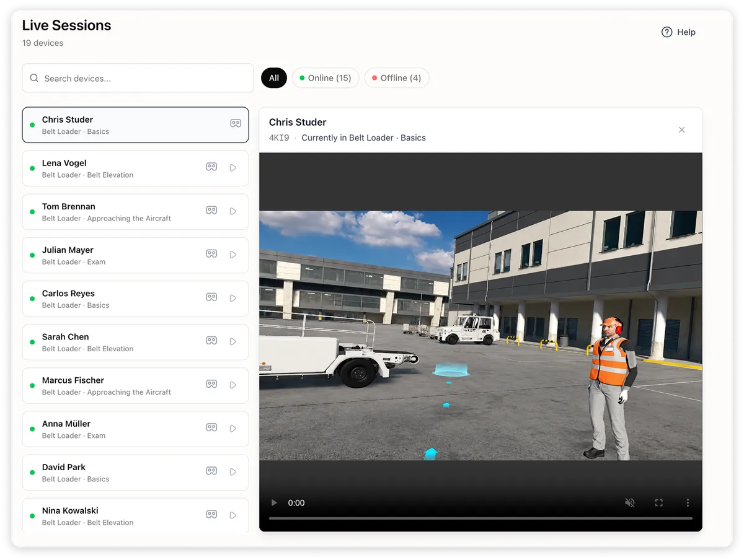Click the headset icon in Nina Kowalski's row
The height and width of the screenshot is (560, 744).
[x=211, y=514]
